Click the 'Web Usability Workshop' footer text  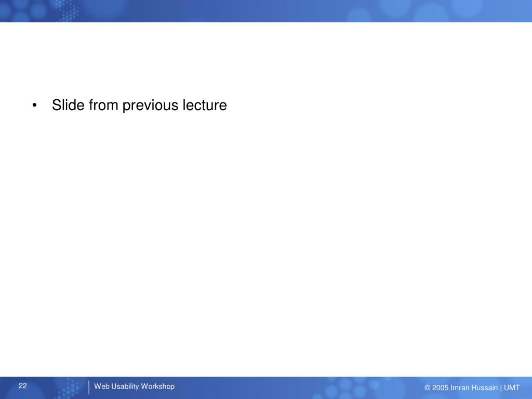tap(135, 387)
